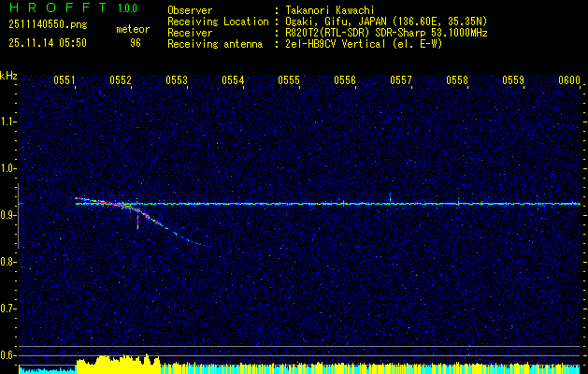The image size is (588, 374).
Task: Click the 0559 time axis marker
Action: tap(512, 80)
